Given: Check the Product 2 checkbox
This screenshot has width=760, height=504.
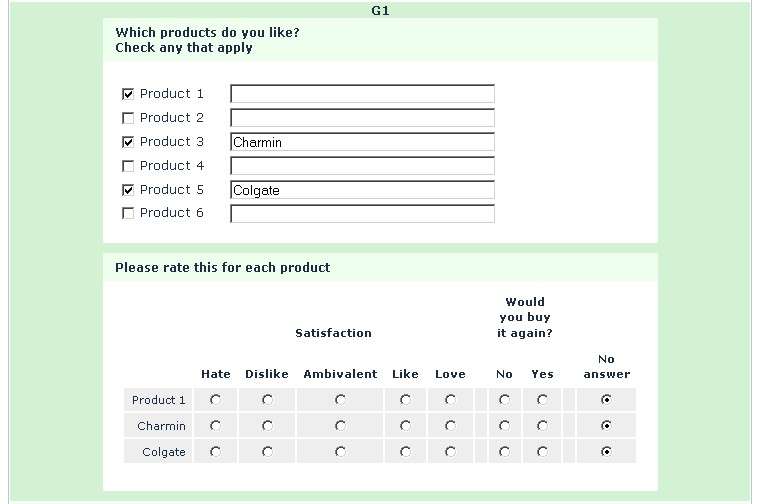Looking at the screenshot, I should pyautogui.click(x=127, y=118).
